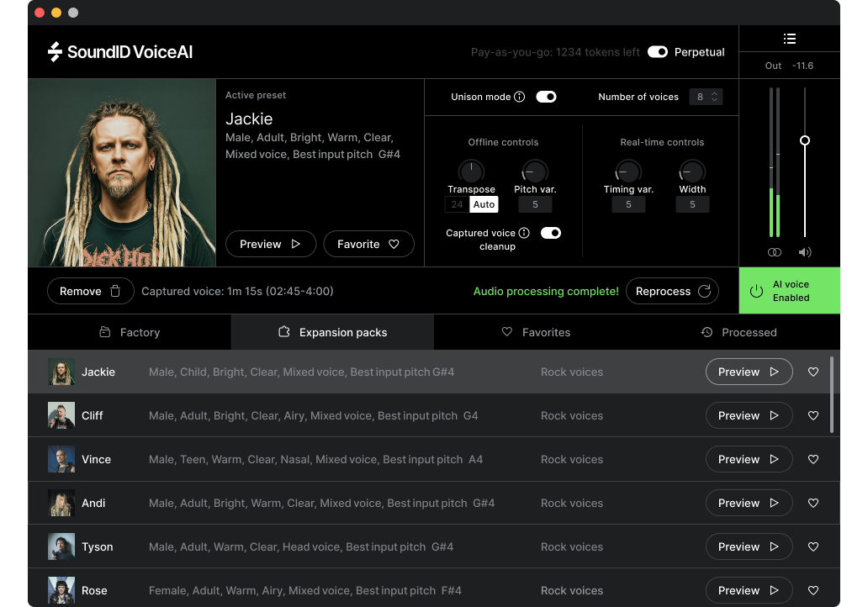Click Andi's avatar thumbnail
The height and width of the screenshot is (607, 868).
coord(61,503)
